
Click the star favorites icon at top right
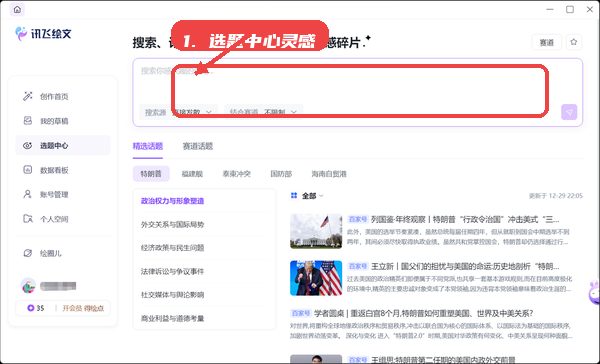point(573,42)
